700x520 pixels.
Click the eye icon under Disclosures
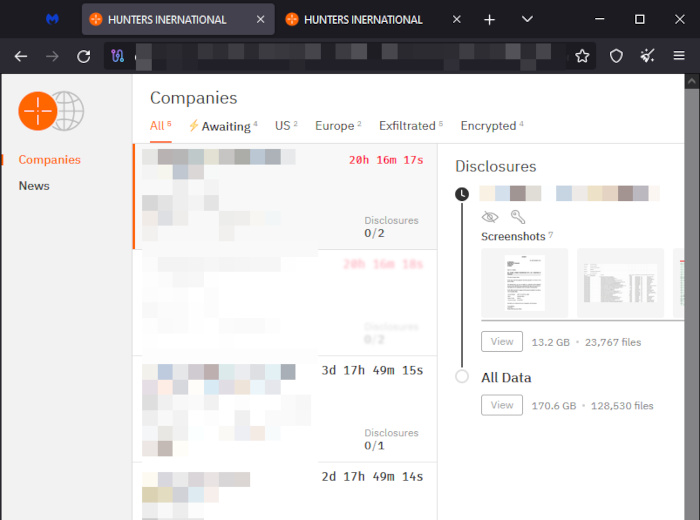point(489,217)
